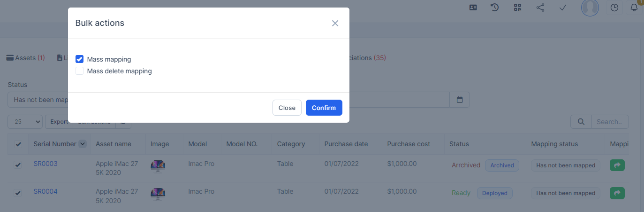Open the Status filter dropdown

(38, 100)
